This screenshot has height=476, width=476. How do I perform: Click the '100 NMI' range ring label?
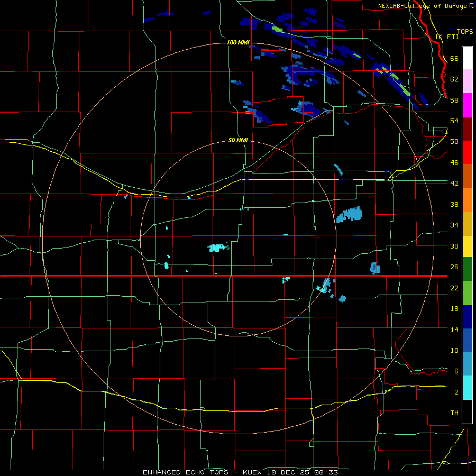coord(238,42)
